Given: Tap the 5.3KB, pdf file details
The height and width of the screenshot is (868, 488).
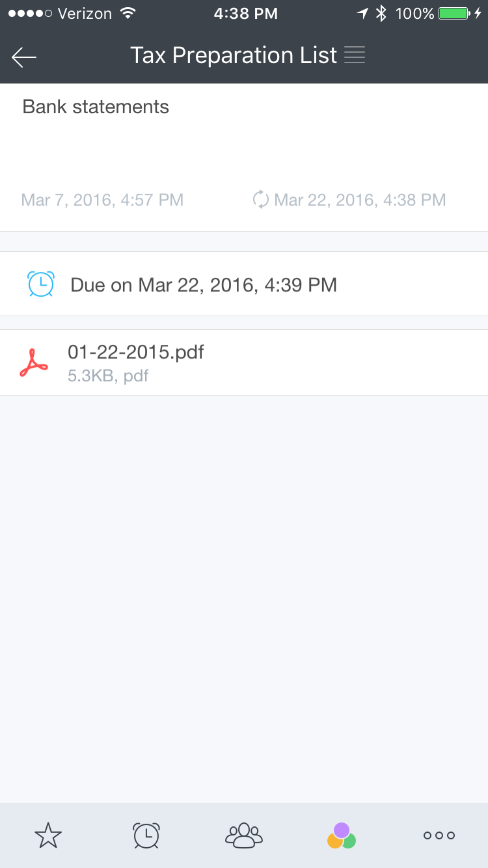Looking at the screenshot, I should 108,375.
